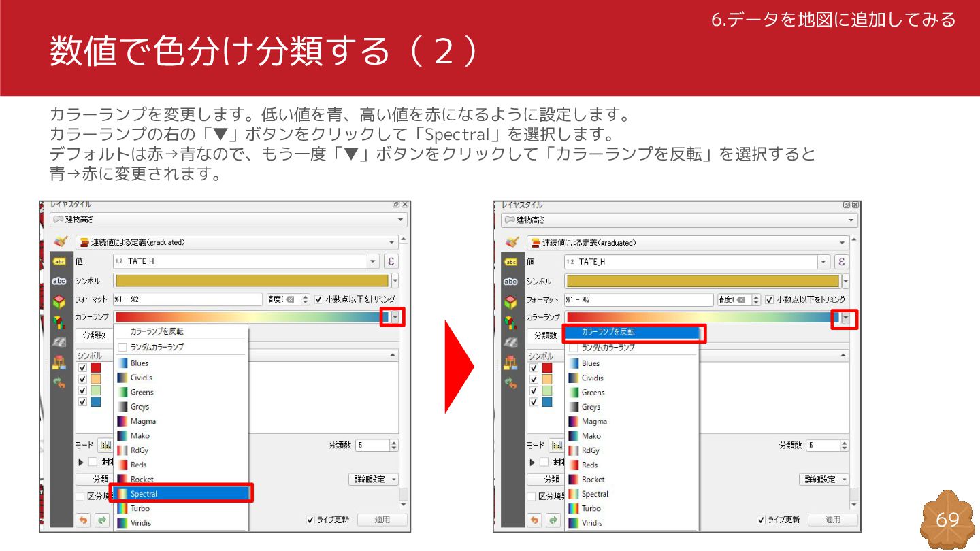This screenshot has height=551, width=980.
Task: Open the color ramp ▼ dropdown in right panel
Action: coord(846,317)
